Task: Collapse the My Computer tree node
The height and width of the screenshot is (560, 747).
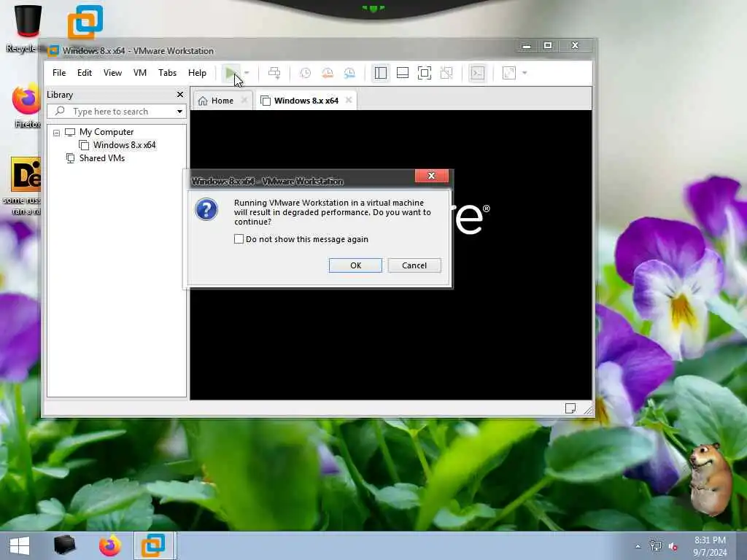Action: (x=57, y=133)
